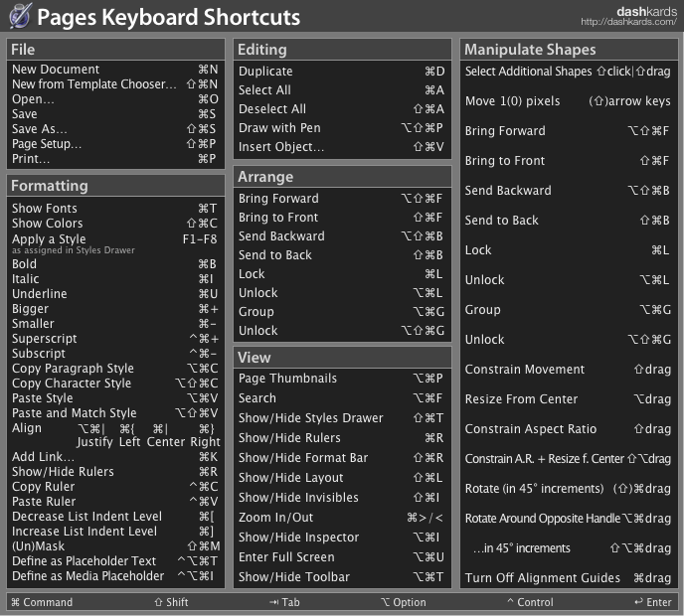The height and width of the screenshot is (616, 684).
Task: Click the 'Underline' shortcut row
Action: 115,294
